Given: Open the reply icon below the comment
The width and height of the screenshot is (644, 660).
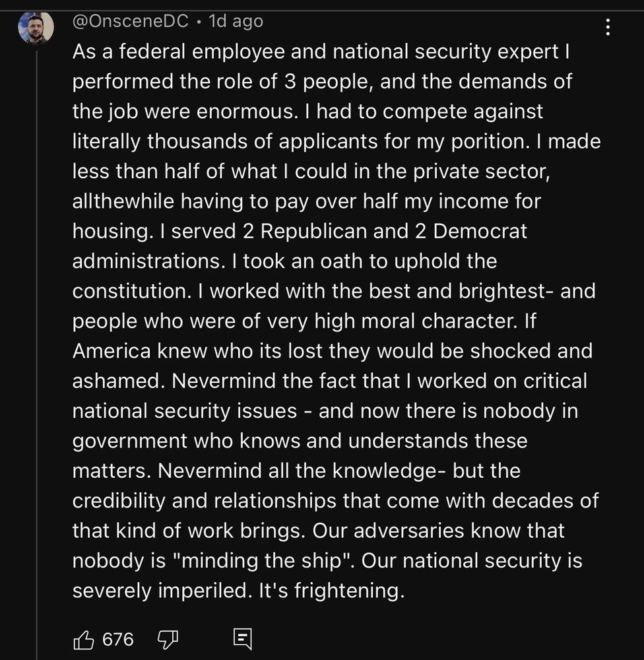Looking at the screenshot, I should click(243, 639).
